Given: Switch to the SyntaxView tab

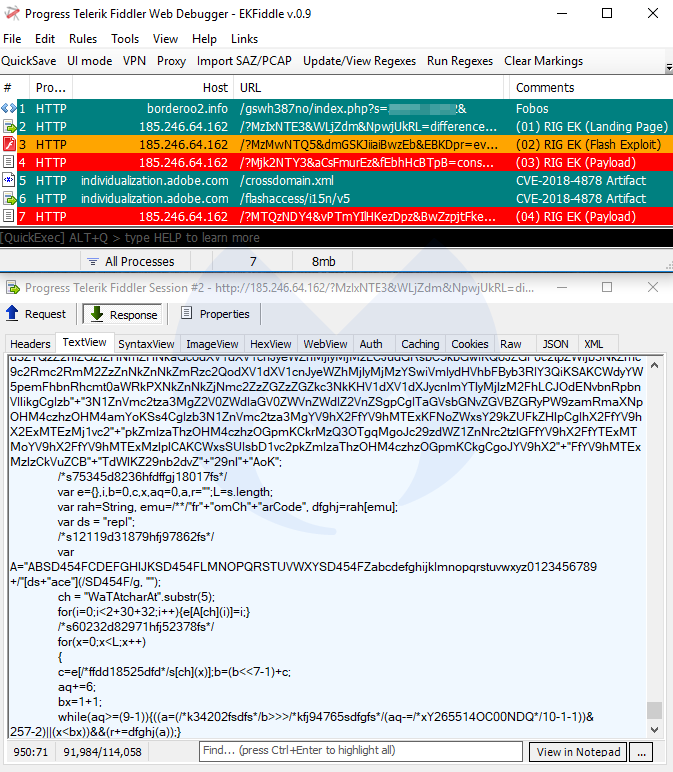Looking at the screenshot, I should click(146, 344).
